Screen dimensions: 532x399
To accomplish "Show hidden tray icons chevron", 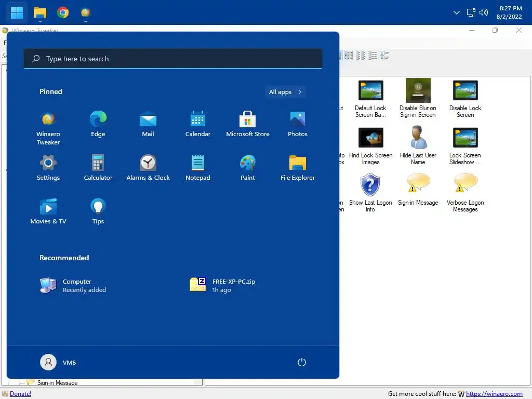I will pos(457,12).
